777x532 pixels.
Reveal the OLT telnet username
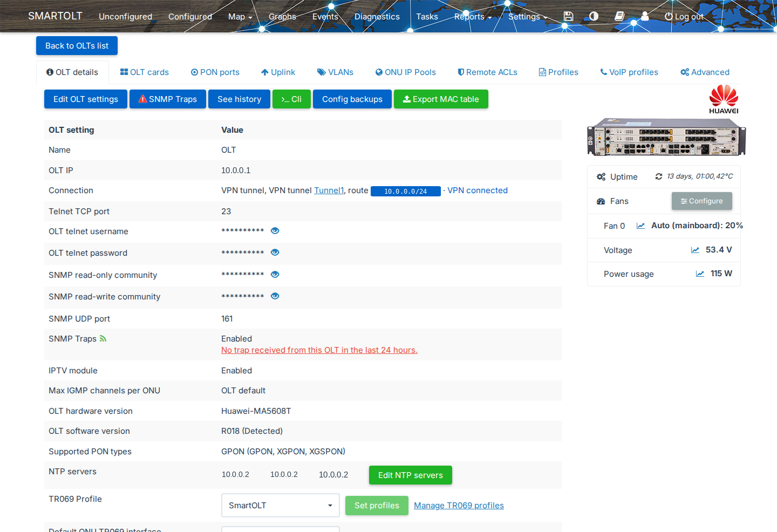(x=275, y=231)
